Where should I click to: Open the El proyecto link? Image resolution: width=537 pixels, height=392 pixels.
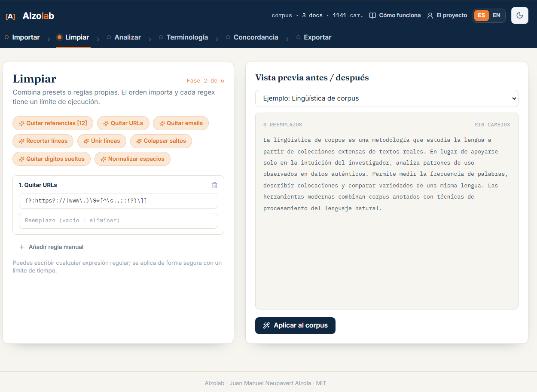coord(447,15)
